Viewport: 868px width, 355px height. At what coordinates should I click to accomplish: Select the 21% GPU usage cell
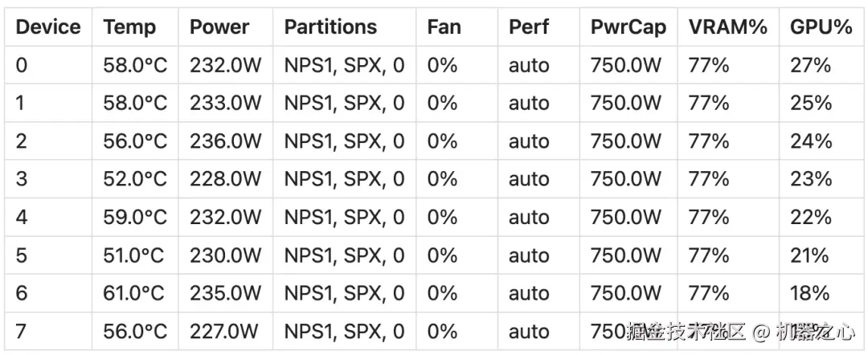[809, 255]
